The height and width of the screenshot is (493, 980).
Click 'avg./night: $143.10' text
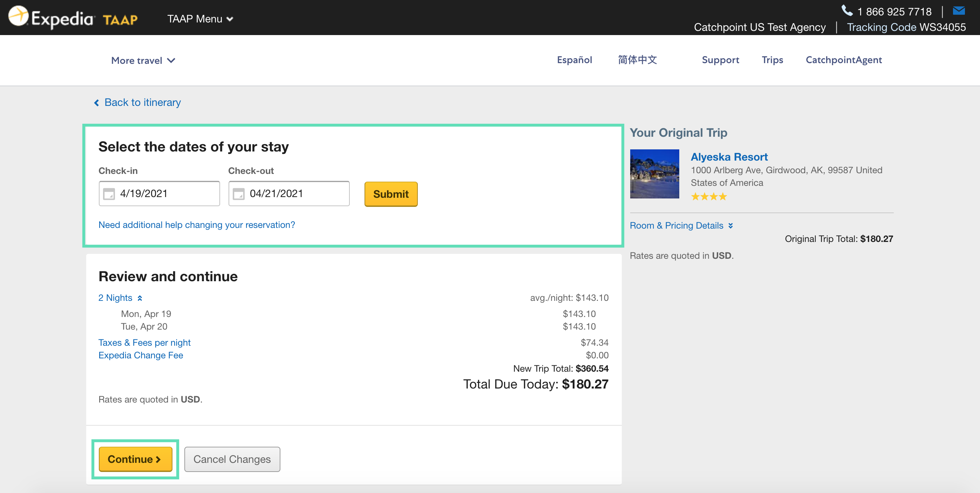coord(569,298)
